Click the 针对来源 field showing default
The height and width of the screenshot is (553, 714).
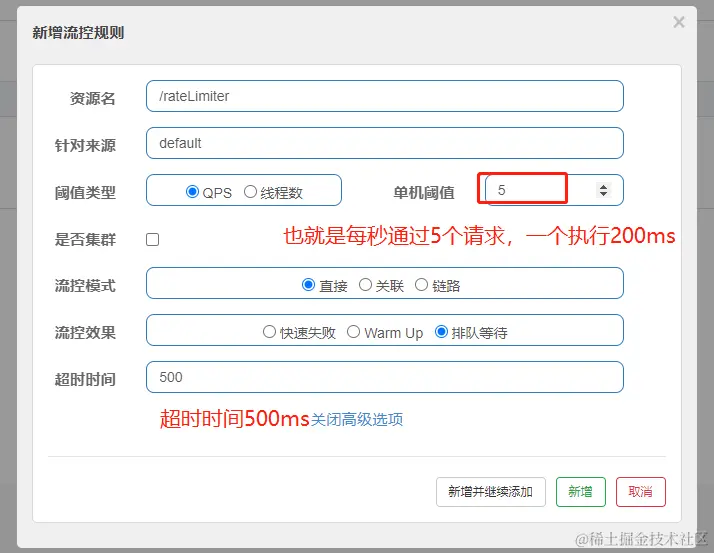pos(384,143)
